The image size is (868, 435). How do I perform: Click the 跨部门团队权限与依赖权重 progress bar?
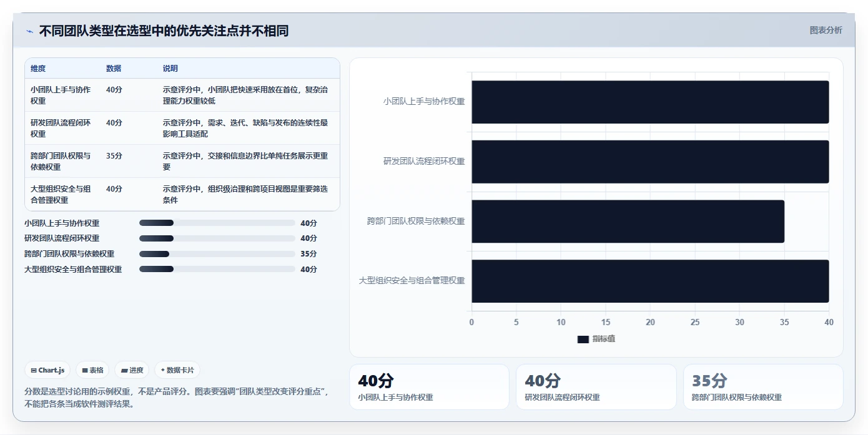(x=217, y=254)
